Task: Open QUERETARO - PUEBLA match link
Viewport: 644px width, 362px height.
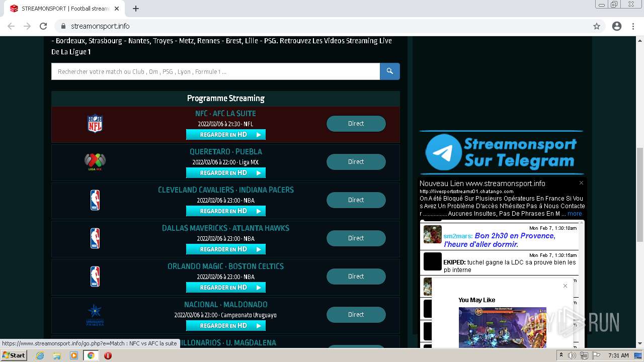Action: pyautogui.click(x=226, y=152)
